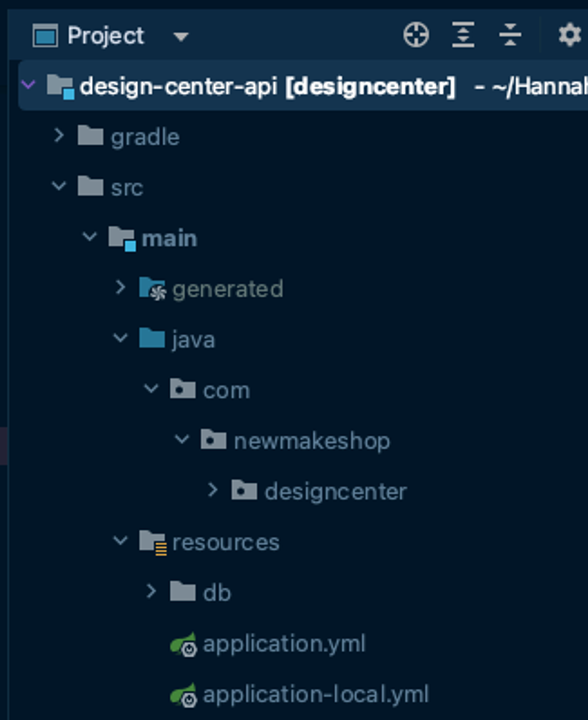The width and height of the screenshot is (588, 720).
Task: Click the designcenter package icon
Action: tap(244, 491)
